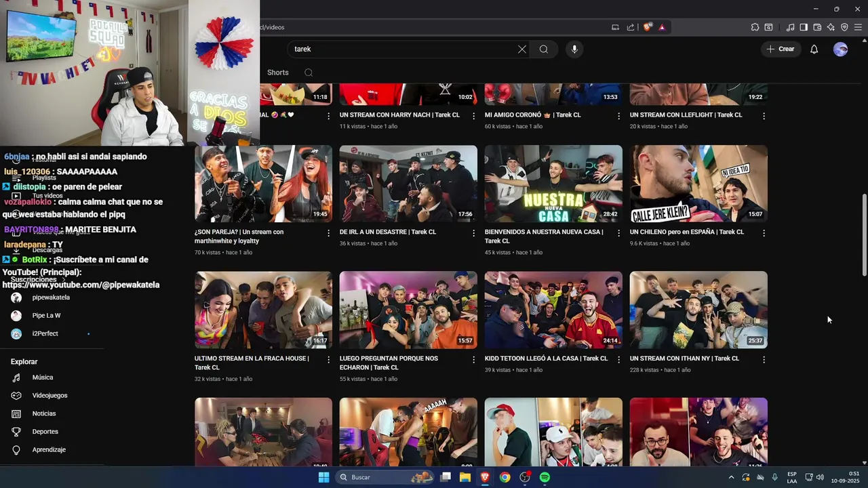Open options for 'UN STREAM CON ITHAN NY' video
The height and width of the screenshot is (488, 868).
764,359
